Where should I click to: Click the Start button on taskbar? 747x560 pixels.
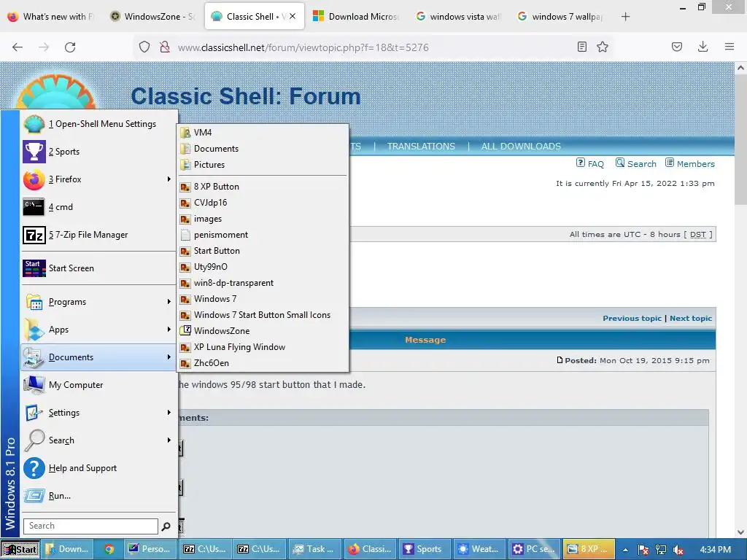tap(20, 550)
